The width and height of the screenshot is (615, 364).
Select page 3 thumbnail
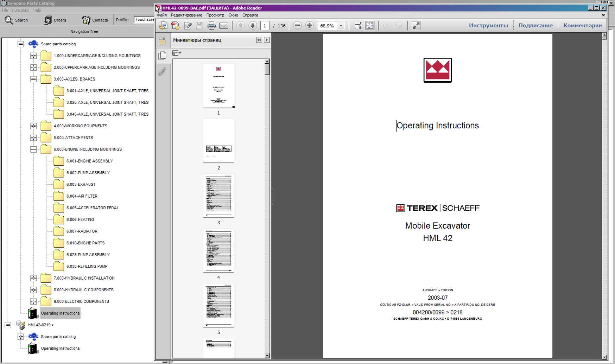click(x=218, y=196)
